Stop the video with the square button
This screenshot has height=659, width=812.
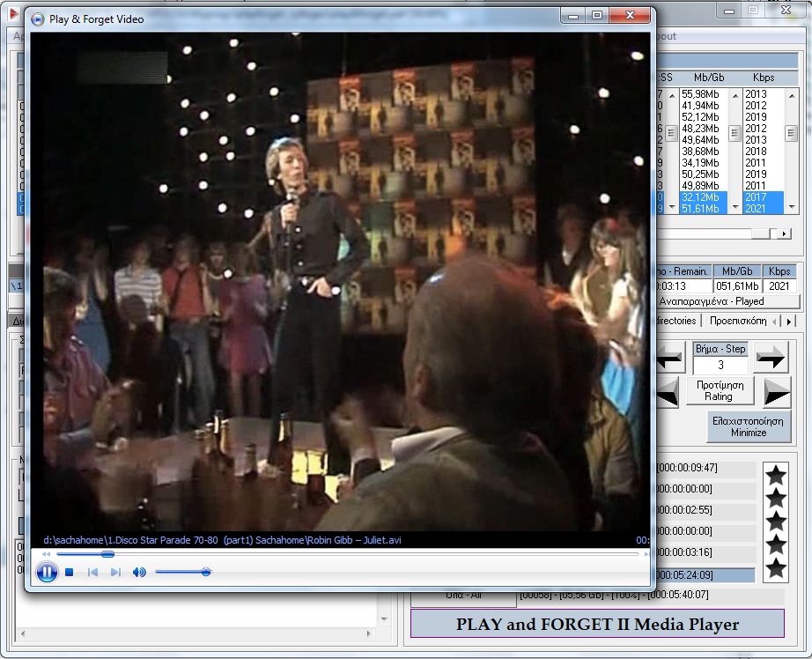[70, 572]
